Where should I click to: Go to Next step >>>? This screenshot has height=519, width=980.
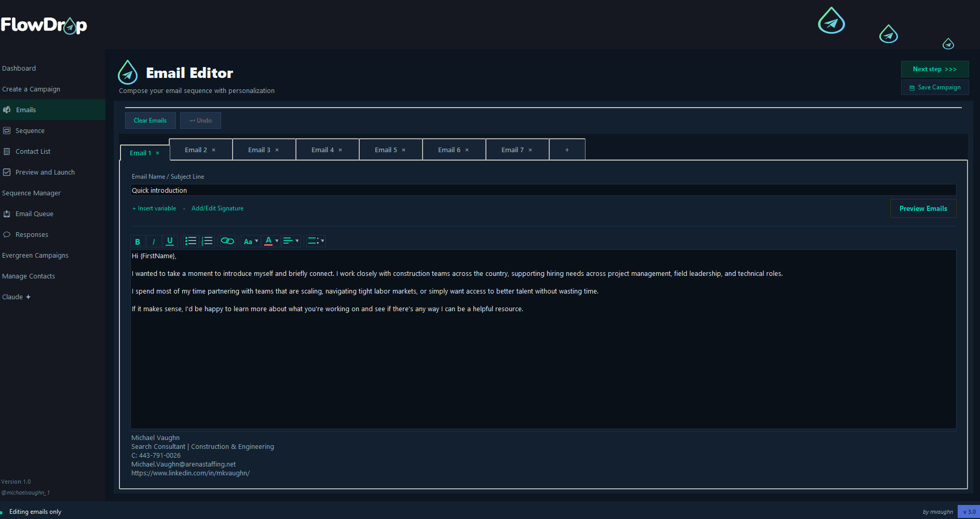tap(935, 69)
